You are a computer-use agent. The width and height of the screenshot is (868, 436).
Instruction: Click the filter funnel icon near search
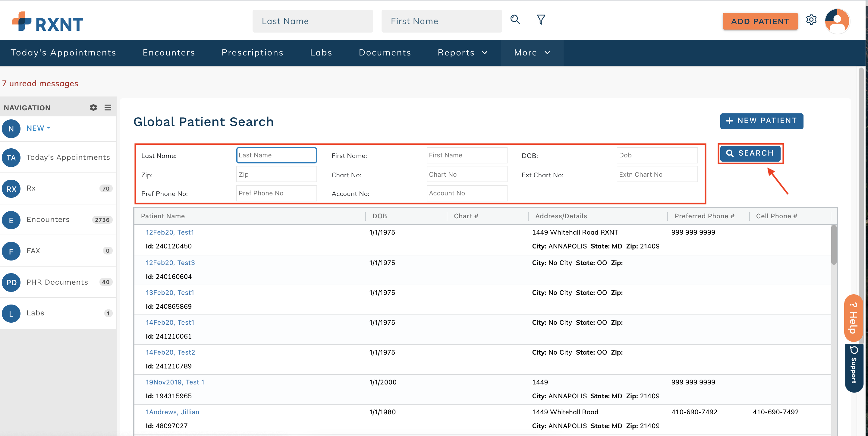point(541,20)
